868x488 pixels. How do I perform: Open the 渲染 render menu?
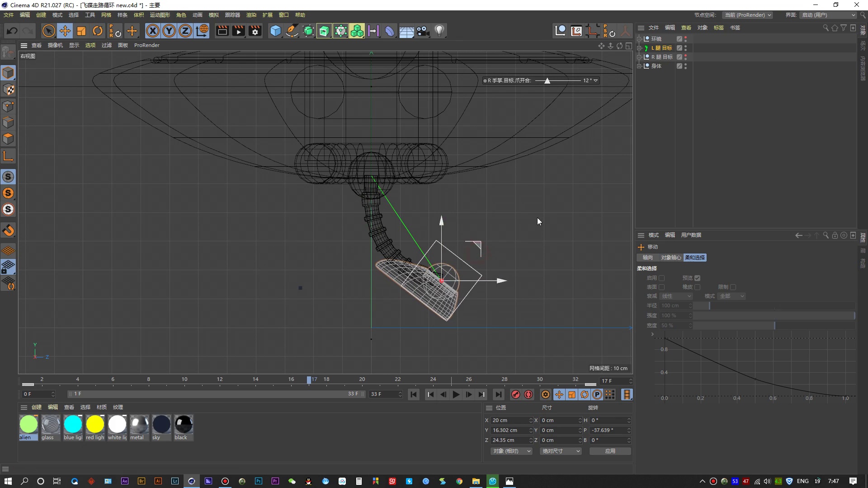251,15
